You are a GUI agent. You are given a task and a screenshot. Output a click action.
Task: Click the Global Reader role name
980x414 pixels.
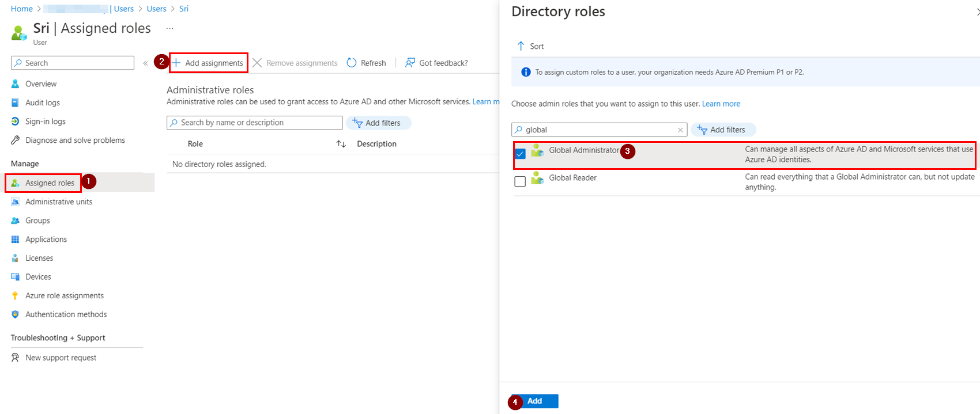(572, 178)
